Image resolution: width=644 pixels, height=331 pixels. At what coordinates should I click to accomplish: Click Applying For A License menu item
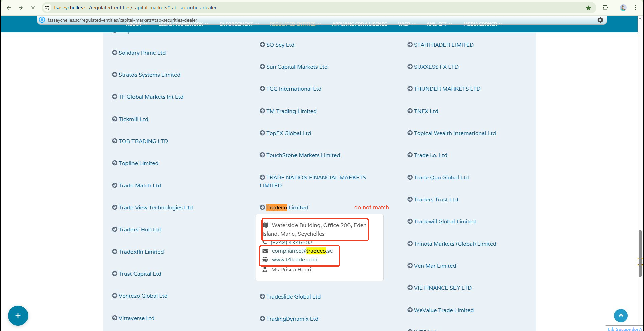[359, 24]
